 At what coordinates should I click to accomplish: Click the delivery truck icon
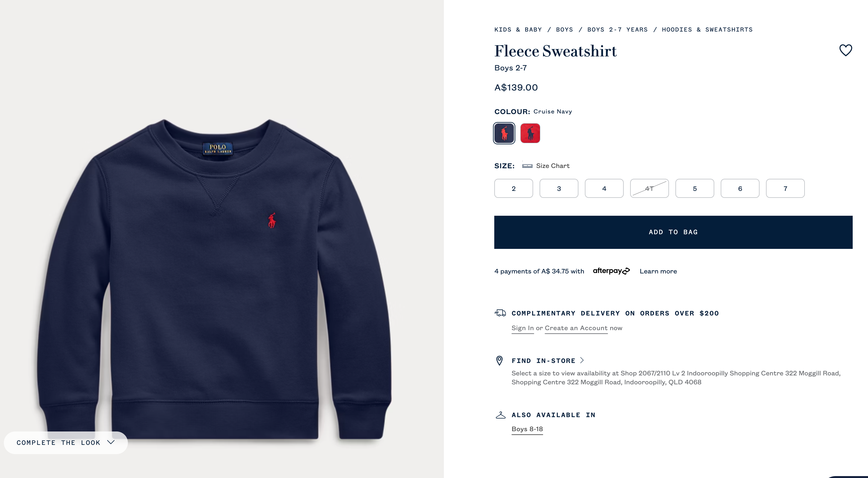point(500,313)
